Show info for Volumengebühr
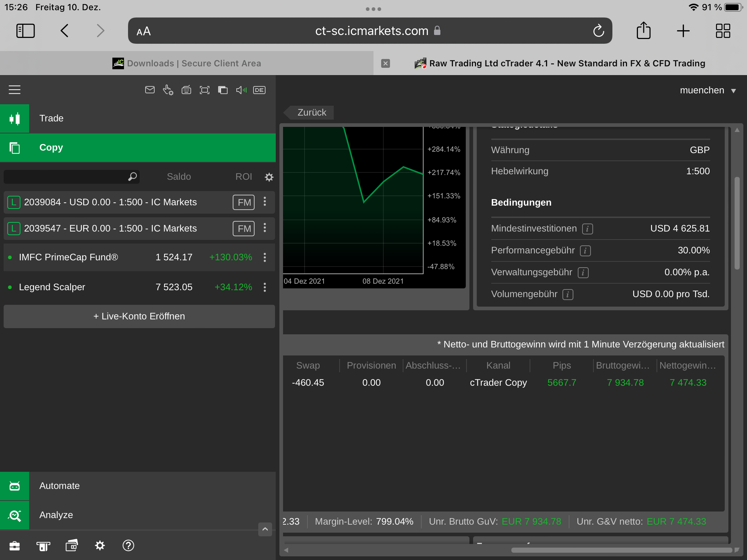This screenshot has width=747, height=560. click(568, 295)
